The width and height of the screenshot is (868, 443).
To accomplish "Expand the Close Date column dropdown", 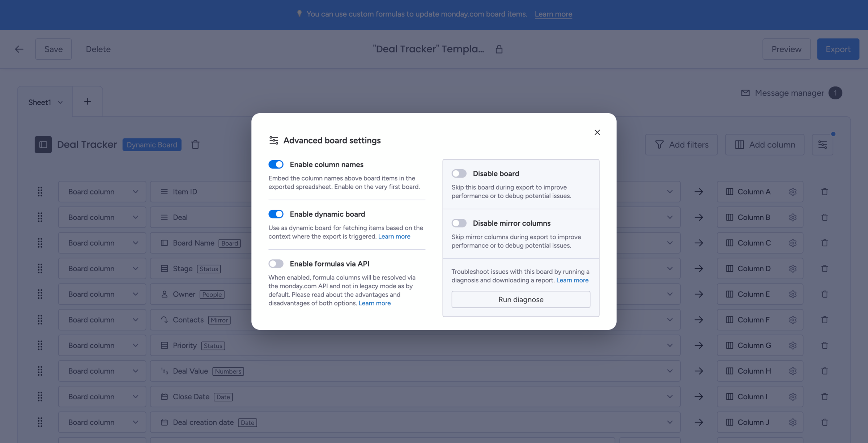I will click(670, 397).
